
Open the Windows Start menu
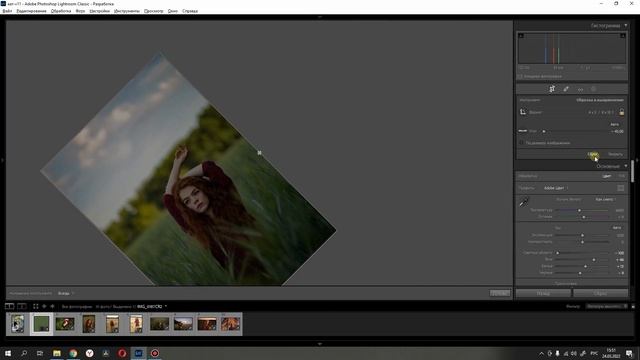tap(7, 353)
